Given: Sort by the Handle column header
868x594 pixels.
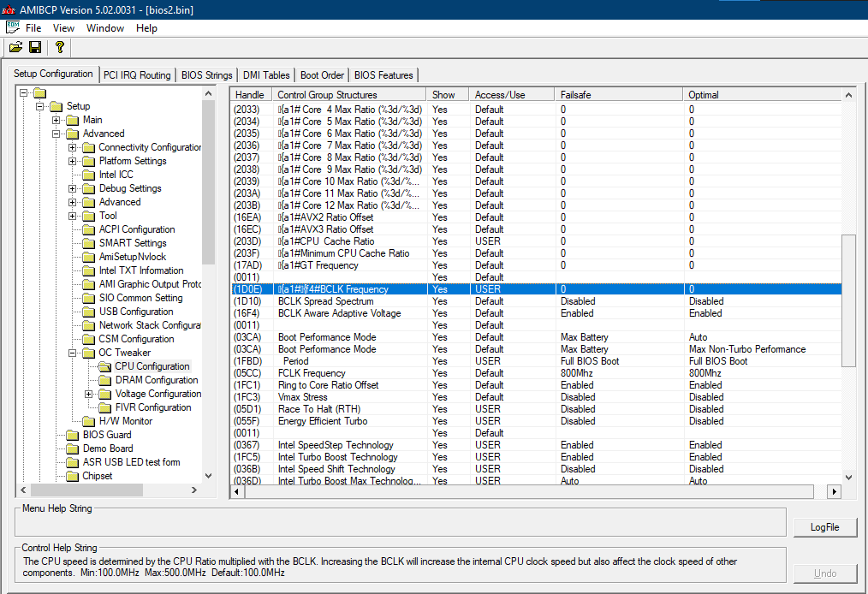Looking at the screenshot, I should pos(252,95).
